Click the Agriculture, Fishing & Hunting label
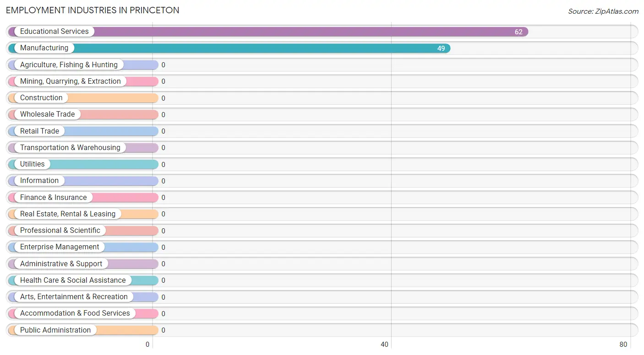 coord(69,65)
